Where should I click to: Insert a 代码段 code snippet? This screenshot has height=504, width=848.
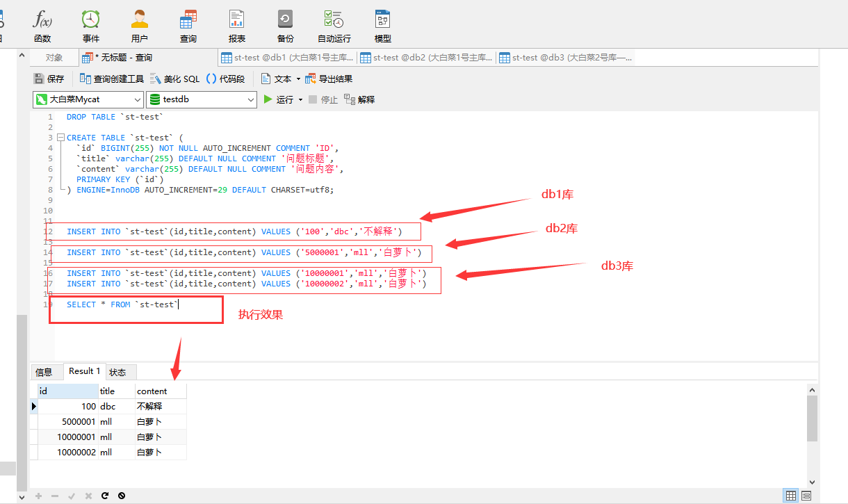pyautogui.click(x=225, y=79)
